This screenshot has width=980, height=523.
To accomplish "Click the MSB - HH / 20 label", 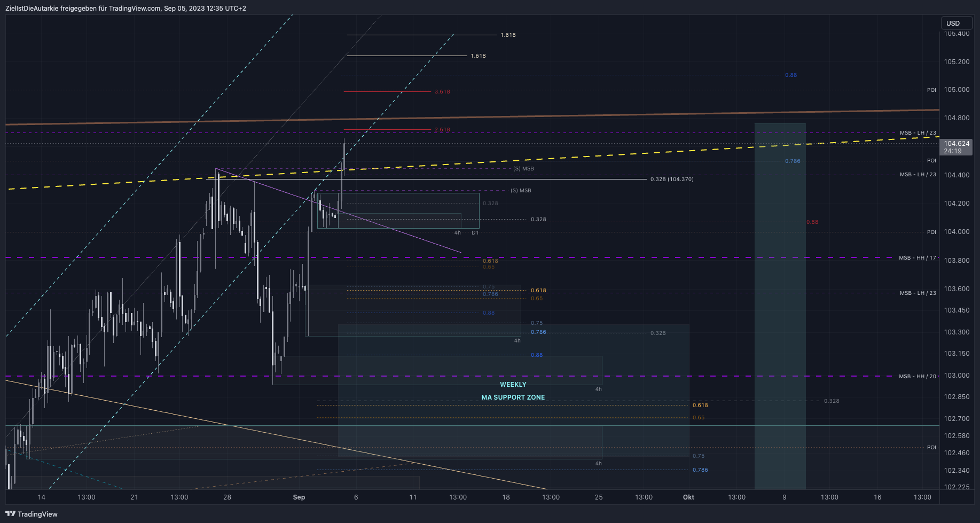I will pos(918,377).
